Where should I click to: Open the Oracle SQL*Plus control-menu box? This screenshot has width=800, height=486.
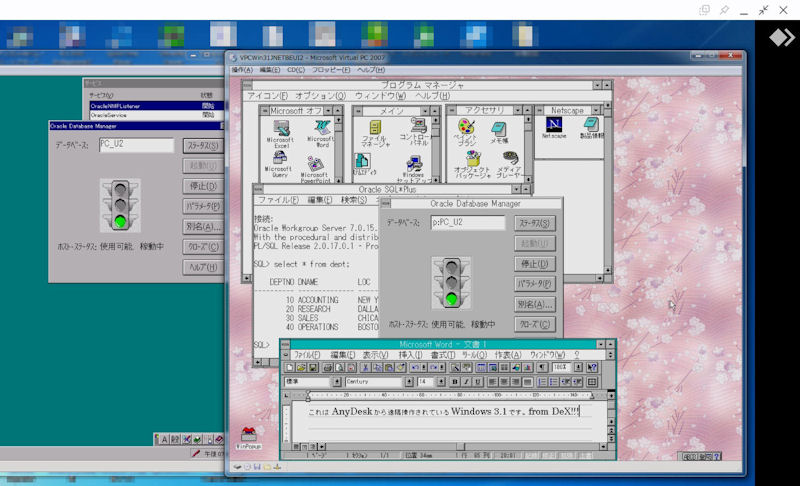tap(258, 189)
